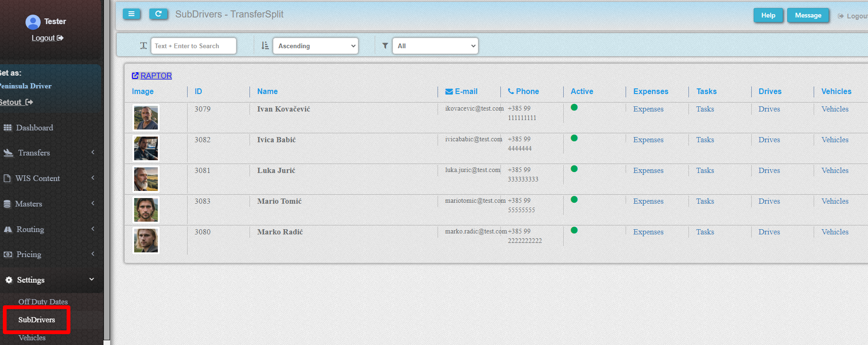Viewport: 868px width, 345px height.
Task: Click the E-mail envelope column icon
Action: point(449,92)
